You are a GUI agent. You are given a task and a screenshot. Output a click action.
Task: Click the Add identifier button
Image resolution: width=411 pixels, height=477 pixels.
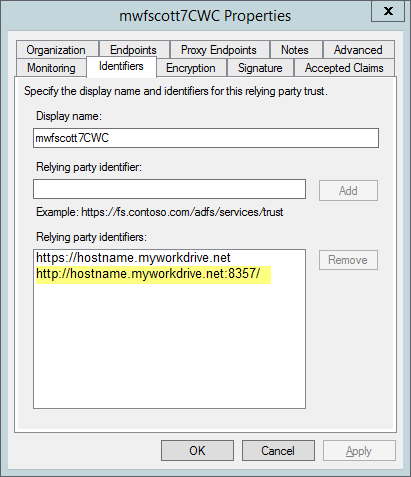pos(348,191)
